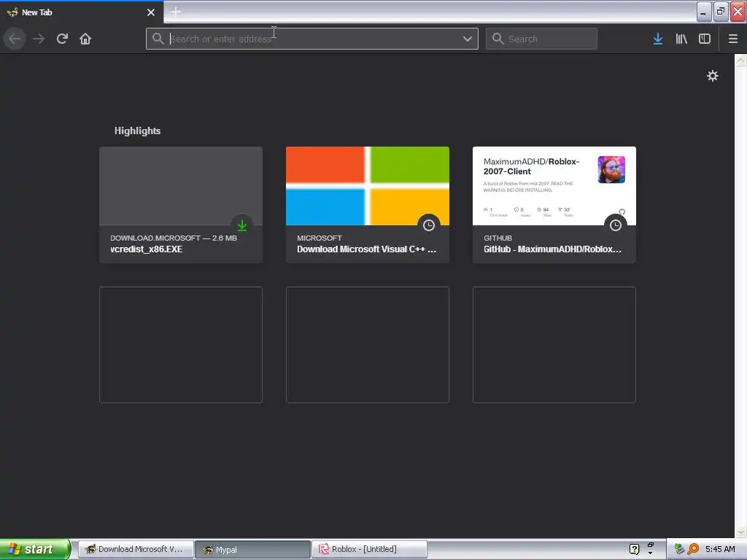Open GitHub - MaximumADHD/Roblox link title
Image resolution: width=747 pixels, height=560 pixels.
tap(553, 249)
